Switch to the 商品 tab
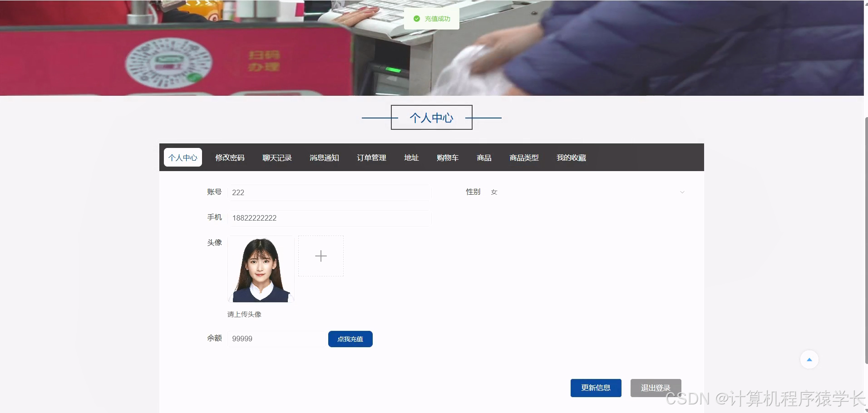The image size is (868, 413). point(483,157)
